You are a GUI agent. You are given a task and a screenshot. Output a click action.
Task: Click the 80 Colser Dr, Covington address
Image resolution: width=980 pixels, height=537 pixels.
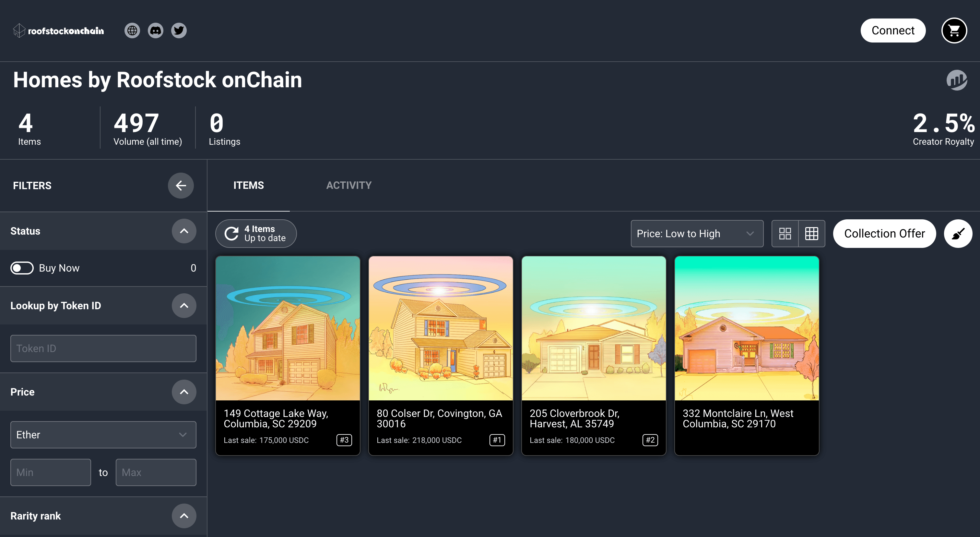pos(439,419)
